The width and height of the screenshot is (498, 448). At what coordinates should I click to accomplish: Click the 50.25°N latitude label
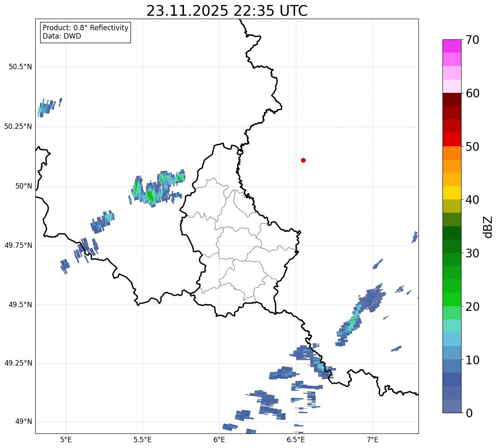[x=18, y=126]
